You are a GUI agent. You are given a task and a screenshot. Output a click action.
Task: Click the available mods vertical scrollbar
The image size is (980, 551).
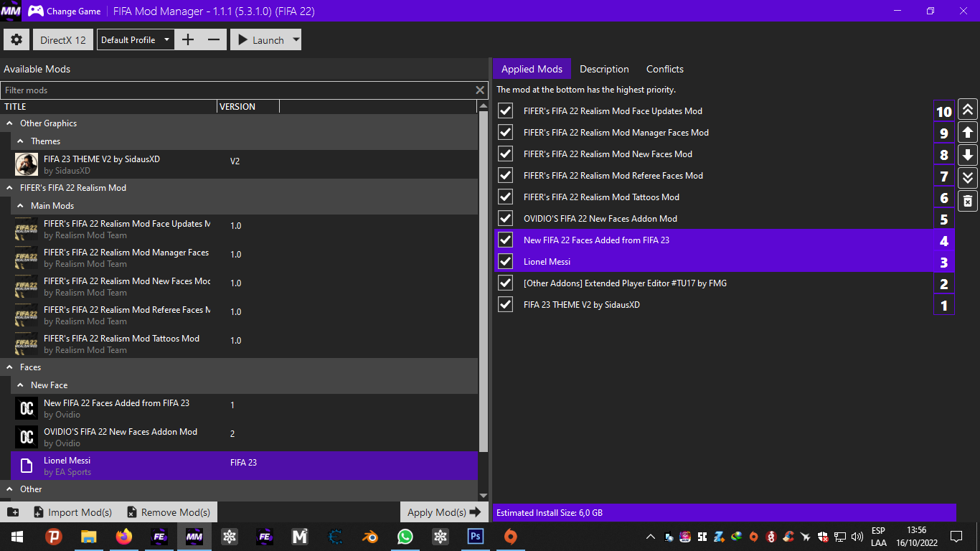(483, 280)
